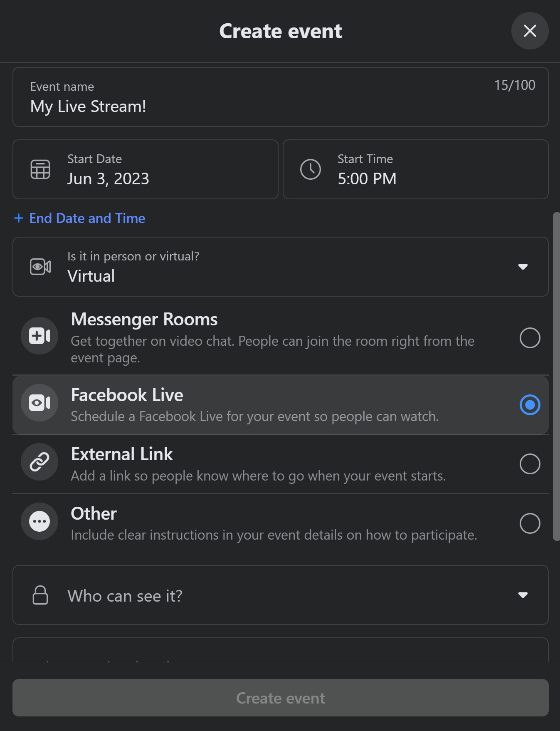
Task: Open the Start Time picker showing 5:00 PM
Action: (415, 169)
